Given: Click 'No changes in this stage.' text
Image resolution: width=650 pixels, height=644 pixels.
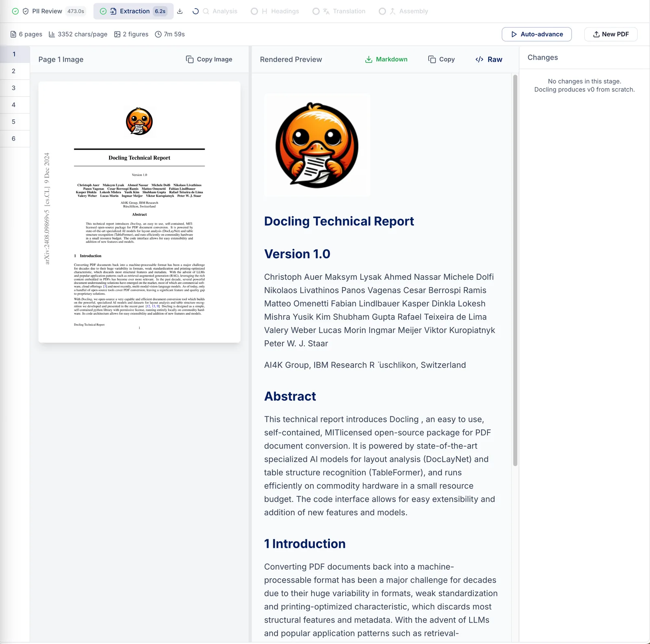Looking at the screenshot, I should click(585, 81).
